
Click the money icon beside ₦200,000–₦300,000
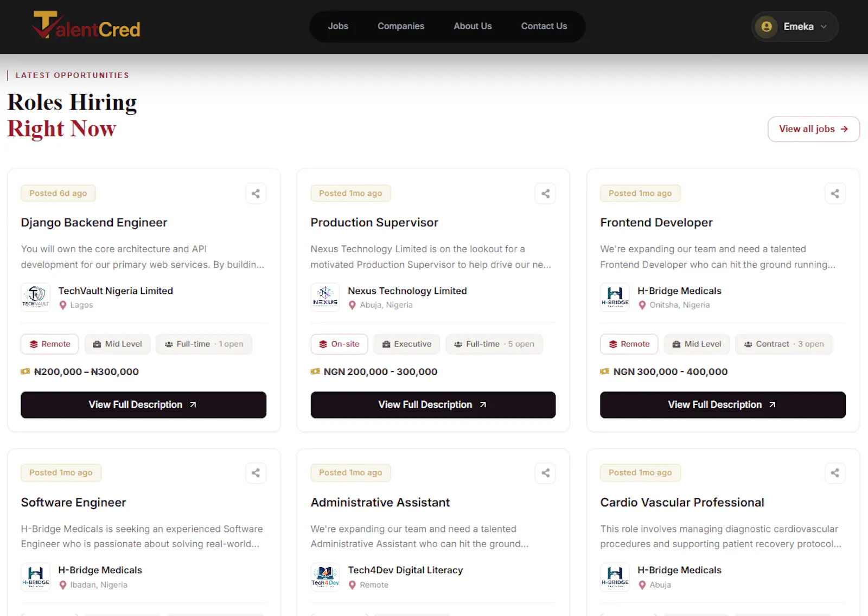[25, 371]
